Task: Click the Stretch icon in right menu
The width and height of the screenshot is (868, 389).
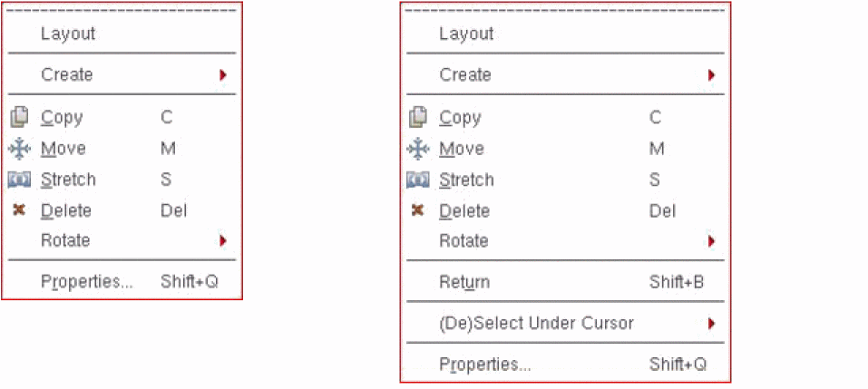Action: pos(418,180)
